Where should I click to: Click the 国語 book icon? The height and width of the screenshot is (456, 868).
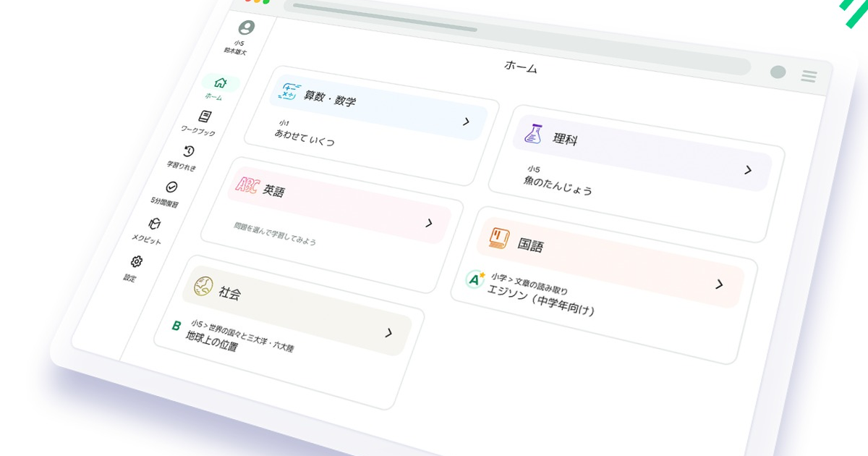click(499, 237)
